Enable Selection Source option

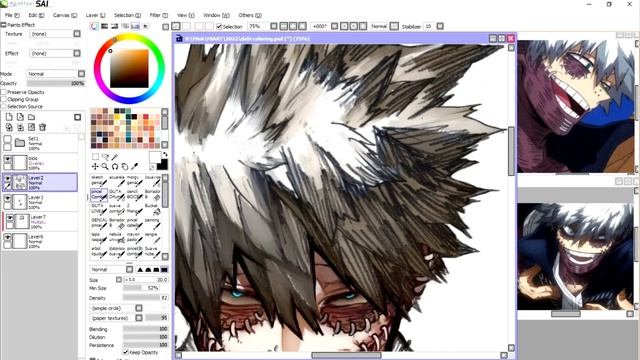[x=4, y=107]
